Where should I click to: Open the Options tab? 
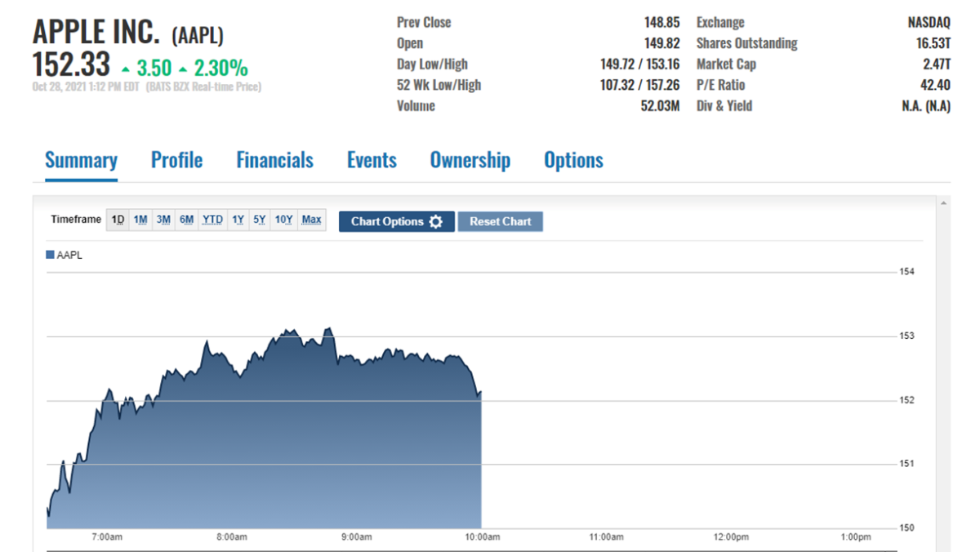[x=573, y=160]
